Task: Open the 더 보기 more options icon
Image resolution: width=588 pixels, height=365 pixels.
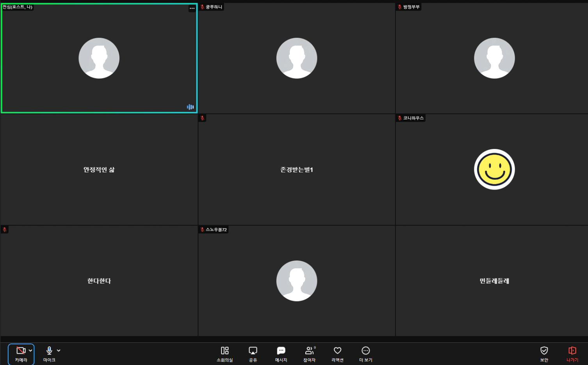Action: point(365,351)
